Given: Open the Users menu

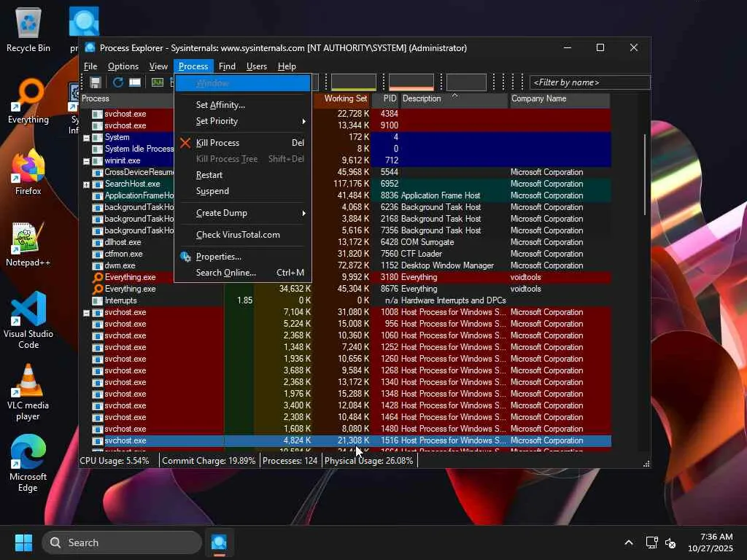Looking at the screenshot, I should pos(256,66).
